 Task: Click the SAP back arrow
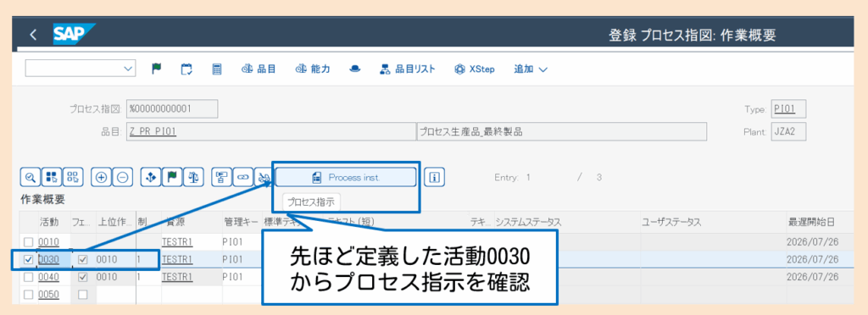tap(33, 35)
